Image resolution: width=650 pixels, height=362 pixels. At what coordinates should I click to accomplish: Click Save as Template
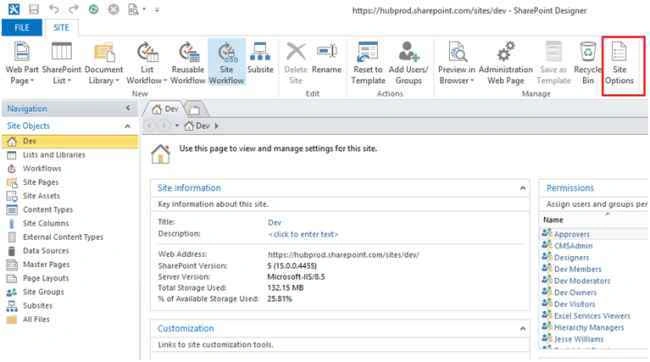click(x=553, y=63)
